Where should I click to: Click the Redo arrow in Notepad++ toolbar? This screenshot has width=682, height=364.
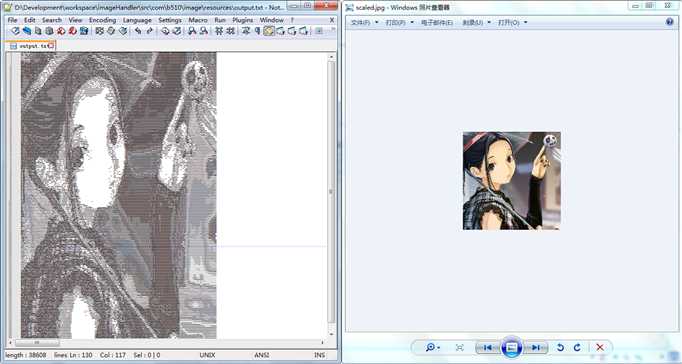(150, 30)
